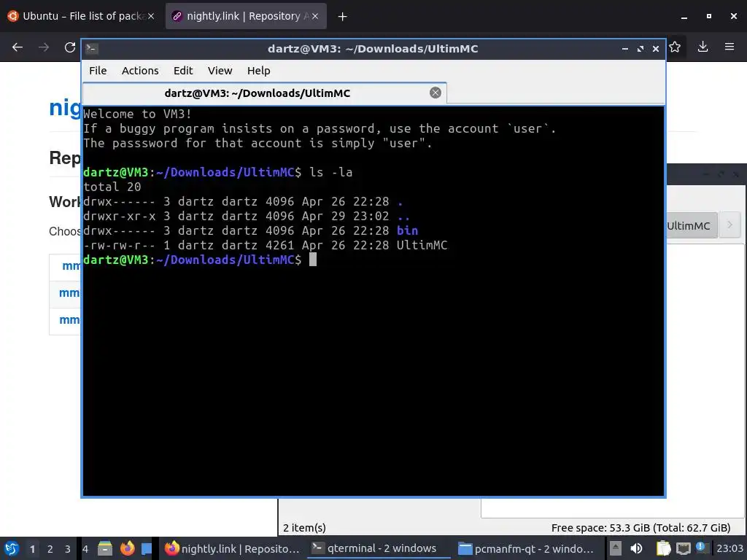The width and height of the screenshot is (747, 560).
Task: Open the clipboard manager tray icon
Action: point(663,548)
